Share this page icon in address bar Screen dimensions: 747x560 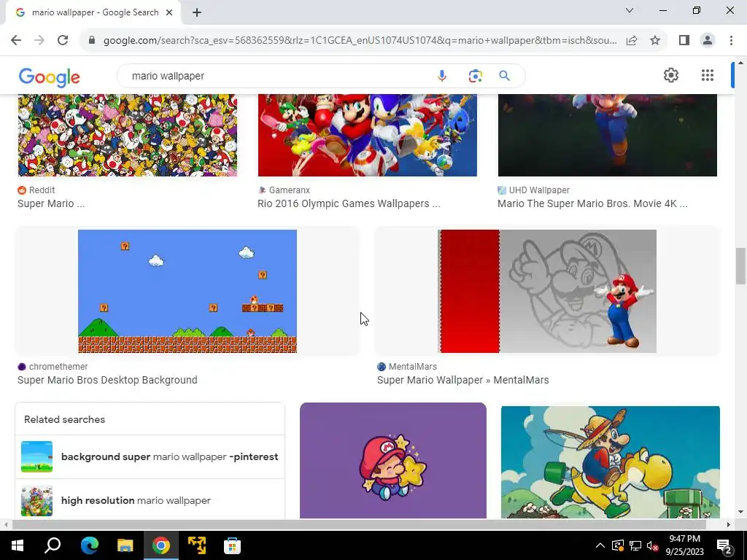point(632,41)
